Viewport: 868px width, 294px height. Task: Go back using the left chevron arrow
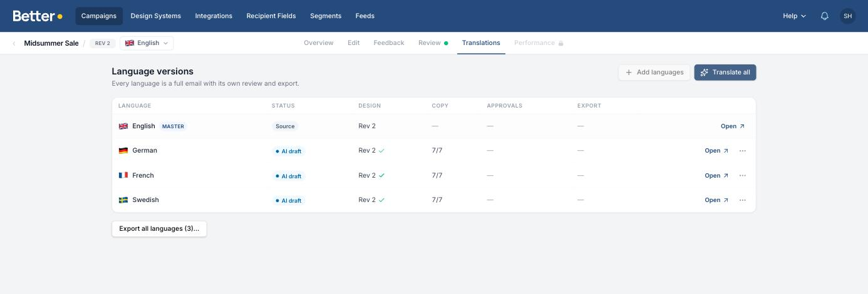(14, 43)
